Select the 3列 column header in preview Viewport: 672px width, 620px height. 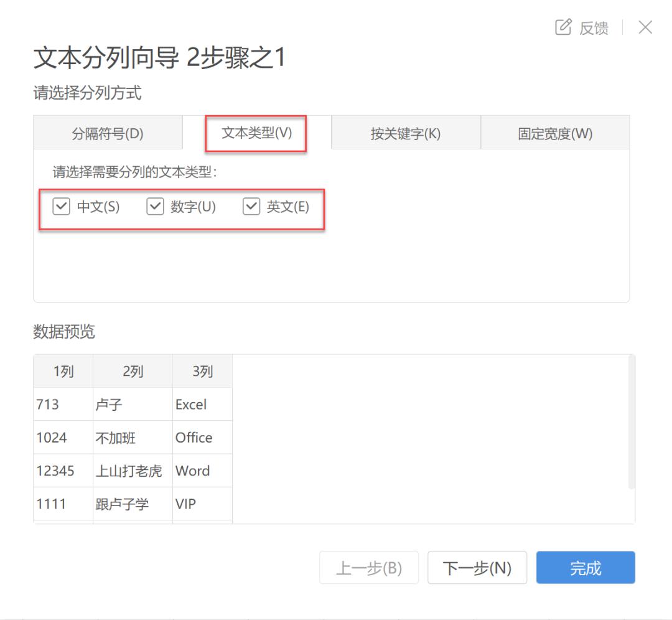(202, 370)
